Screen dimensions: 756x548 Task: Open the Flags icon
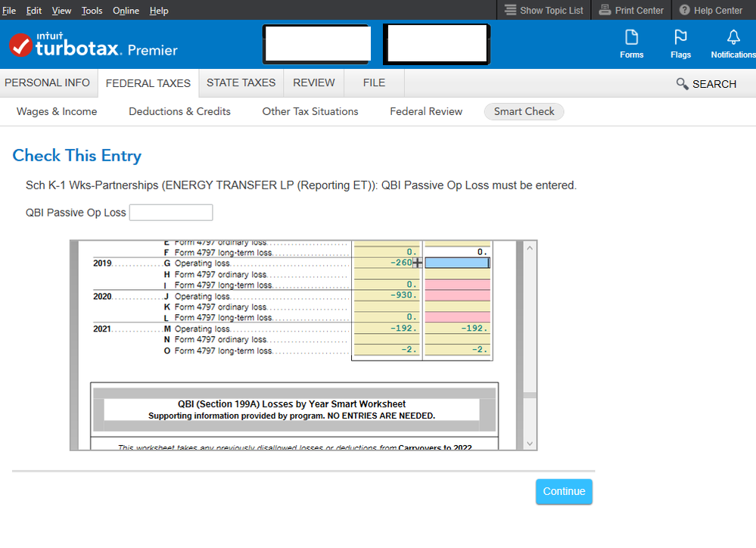pos(680,38)
